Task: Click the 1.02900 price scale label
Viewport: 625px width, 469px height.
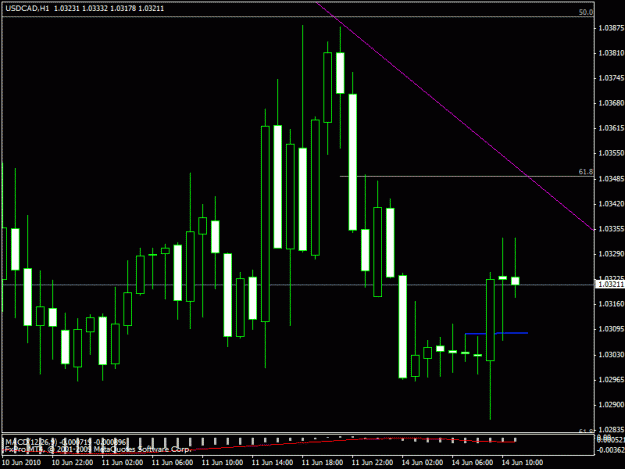Action: pos(611,405)
